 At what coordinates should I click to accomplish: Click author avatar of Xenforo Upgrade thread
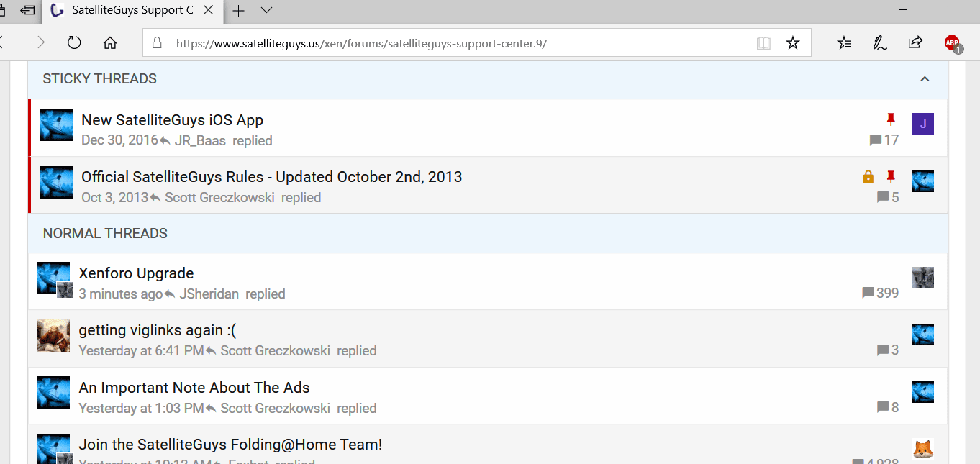click(x=53, y=278)
